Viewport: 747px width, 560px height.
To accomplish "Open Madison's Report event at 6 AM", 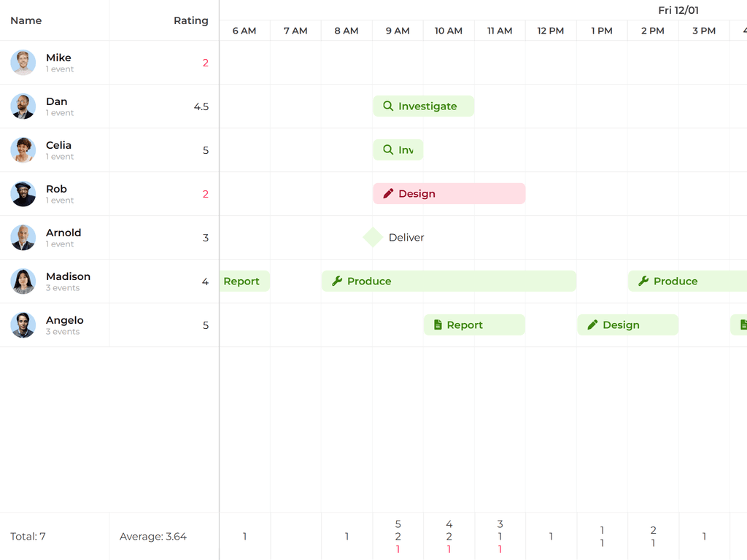I will point(242,281).
